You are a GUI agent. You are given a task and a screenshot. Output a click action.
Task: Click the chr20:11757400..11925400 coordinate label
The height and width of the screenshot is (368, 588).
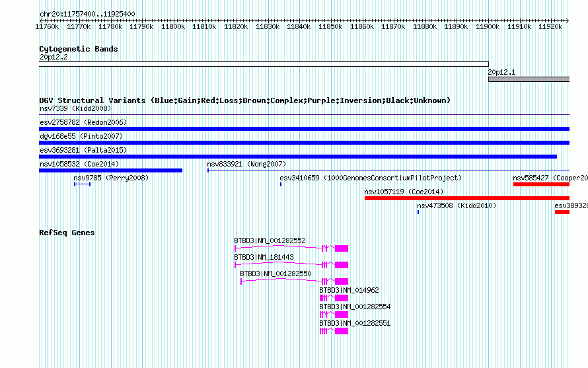pos(87,14)
